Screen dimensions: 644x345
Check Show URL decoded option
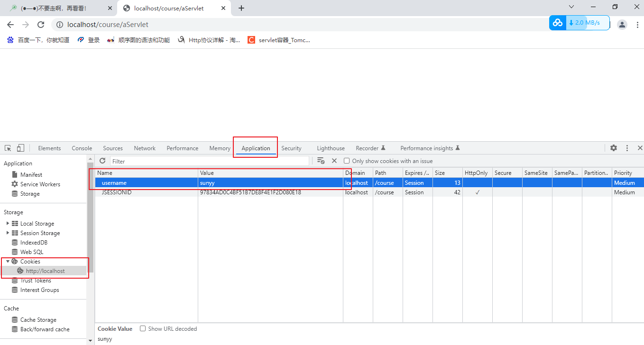[x=143, y=328]
